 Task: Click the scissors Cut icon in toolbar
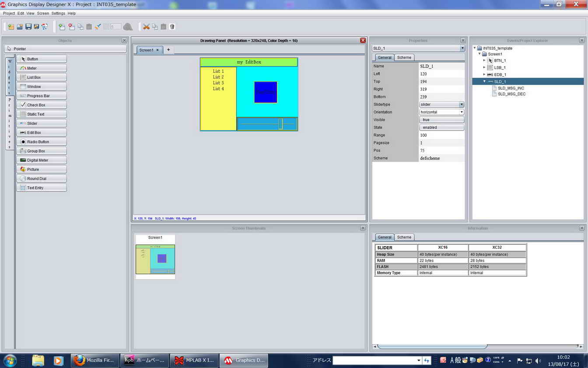point(146,27)
